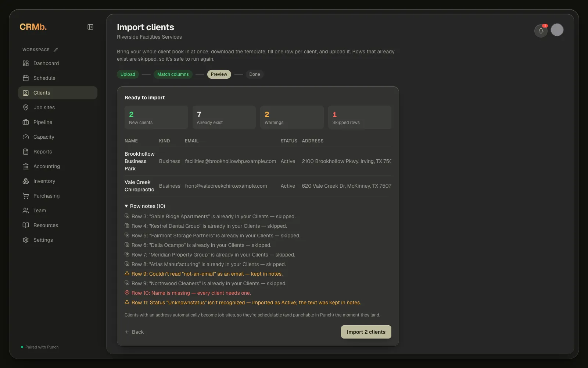Click email facilities@brookhollowbp.example.com
This screenshot has height=368, width=588.
point(230,161)
